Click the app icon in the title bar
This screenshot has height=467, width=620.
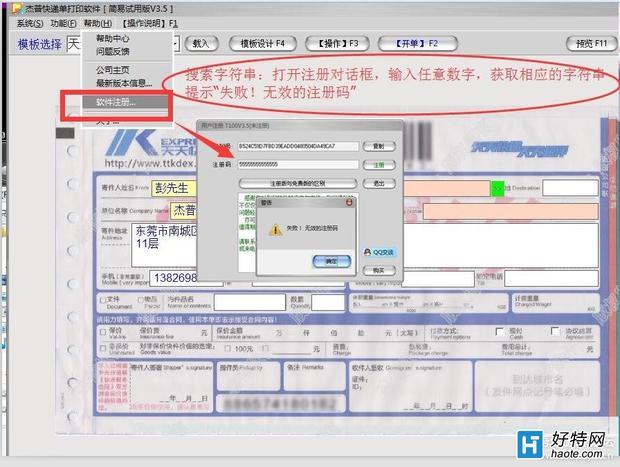tap(17, 8)
